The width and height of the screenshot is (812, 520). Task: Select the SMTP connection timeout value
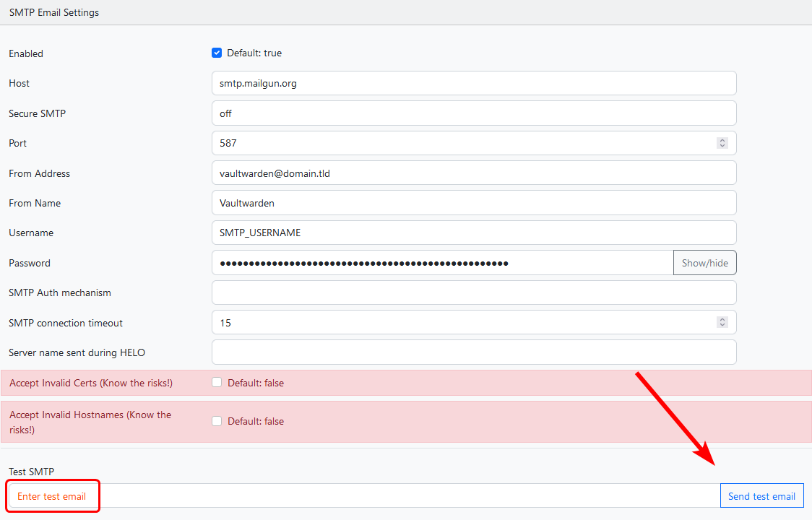[462, 322]
